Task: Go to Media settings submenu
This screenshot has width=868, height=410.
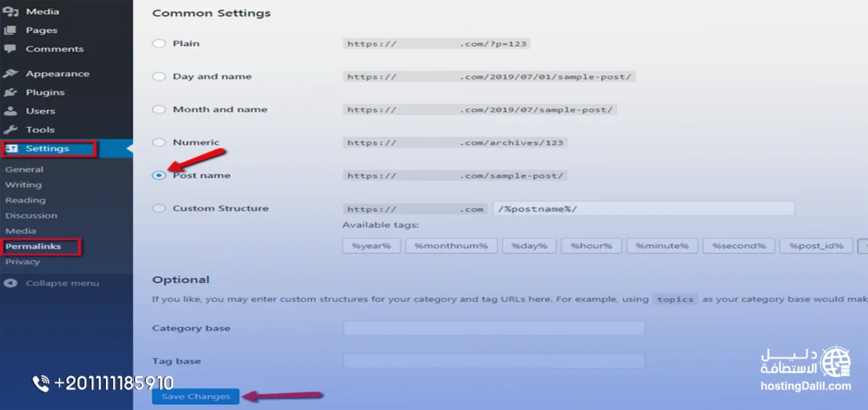Action: (x=20, y=231)
